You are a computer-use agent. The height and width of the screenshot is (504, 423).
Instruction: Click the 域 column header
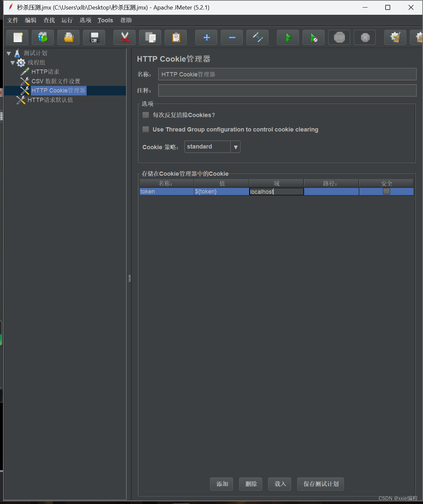tap(276, 183)
